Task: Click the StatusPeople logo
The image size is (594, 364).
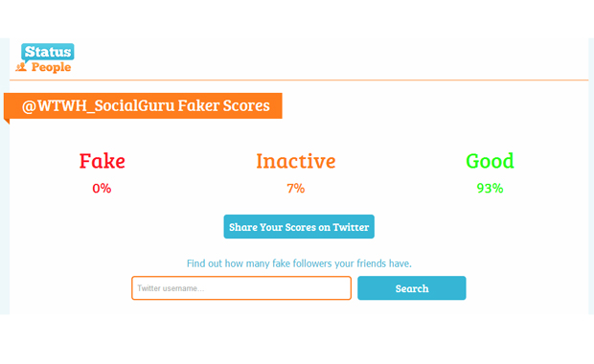Action: tap(45, 57)
